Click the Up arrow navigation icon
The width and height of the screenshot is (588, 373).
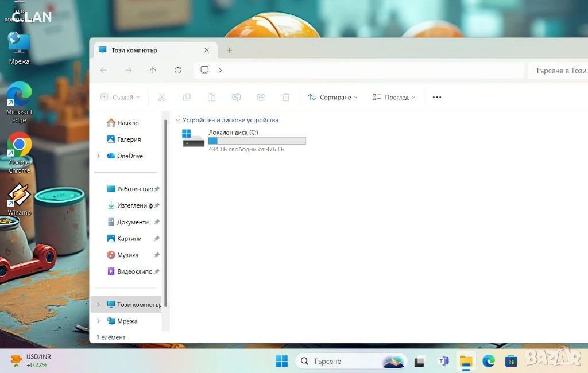pyautogui.click(x=153, y=70)
